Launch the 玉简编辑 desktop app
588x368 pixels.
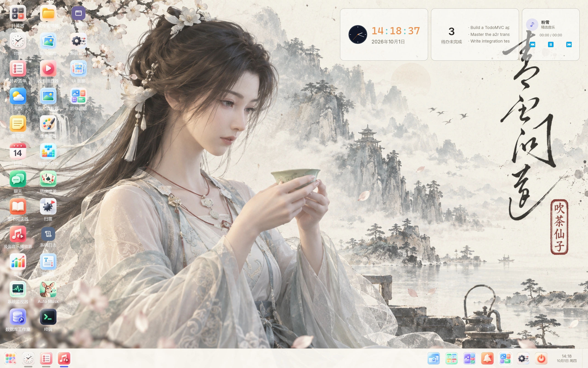tap(78, 13)
